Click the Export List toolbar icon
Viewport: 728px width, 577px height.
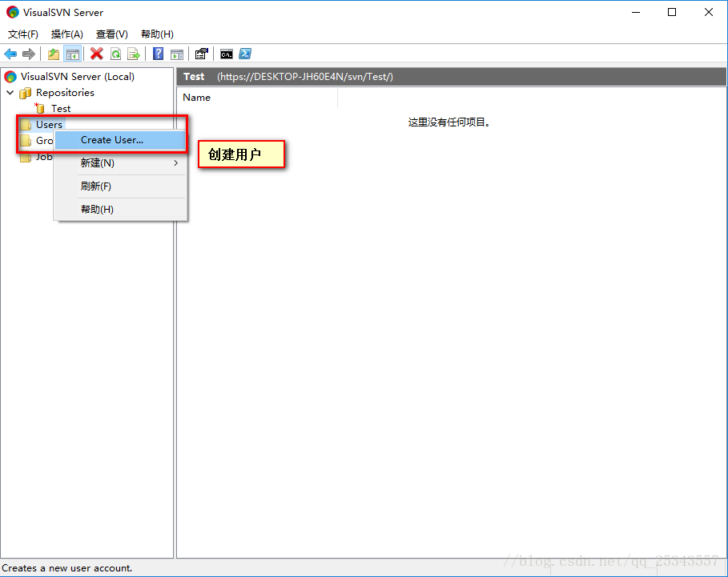click(134, 54)
